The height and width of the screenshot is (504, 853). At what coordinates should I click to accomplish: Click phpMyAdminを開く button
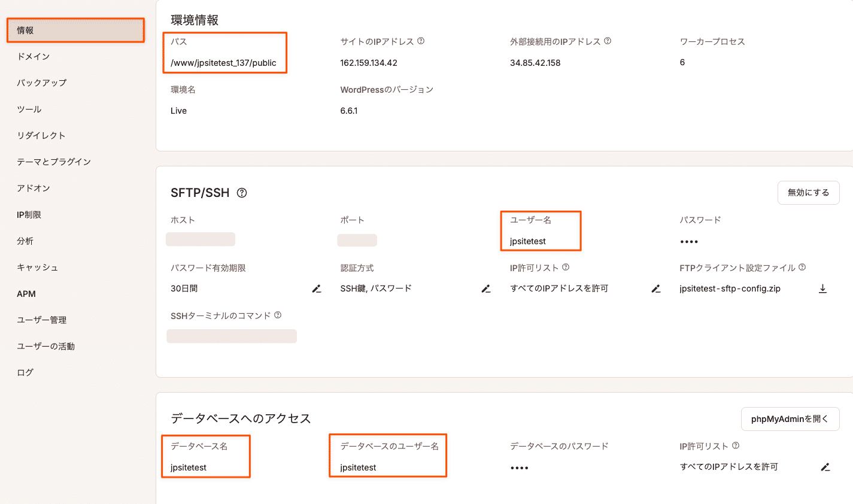pos(790,419)
